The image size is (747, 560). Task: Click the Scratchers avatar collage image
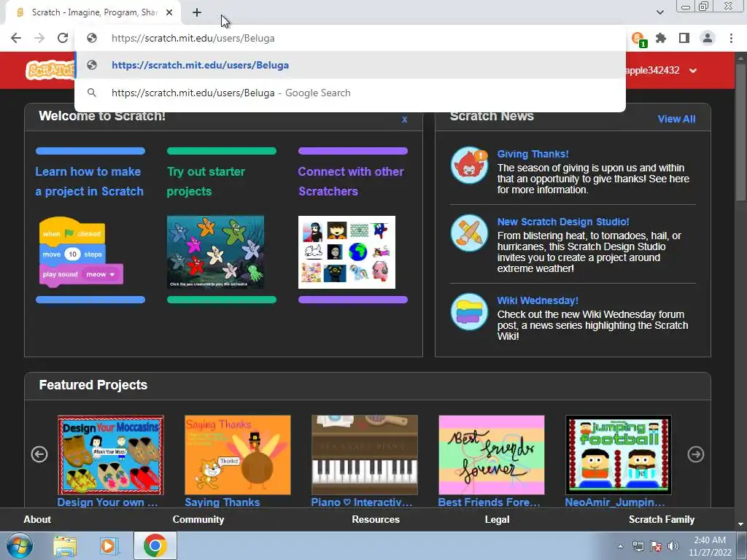pyautogui.click(x=347, y=252)
